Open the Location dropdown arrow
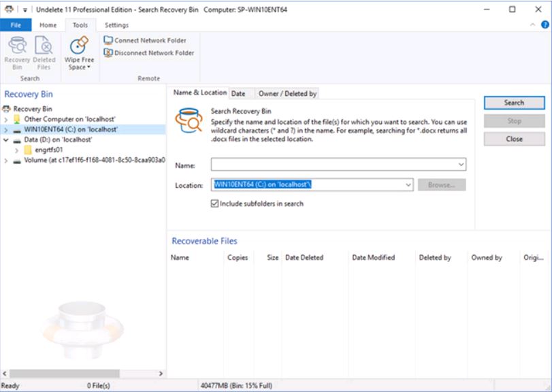Viewport: 552px width, 392px height. [x=408, y=184]
